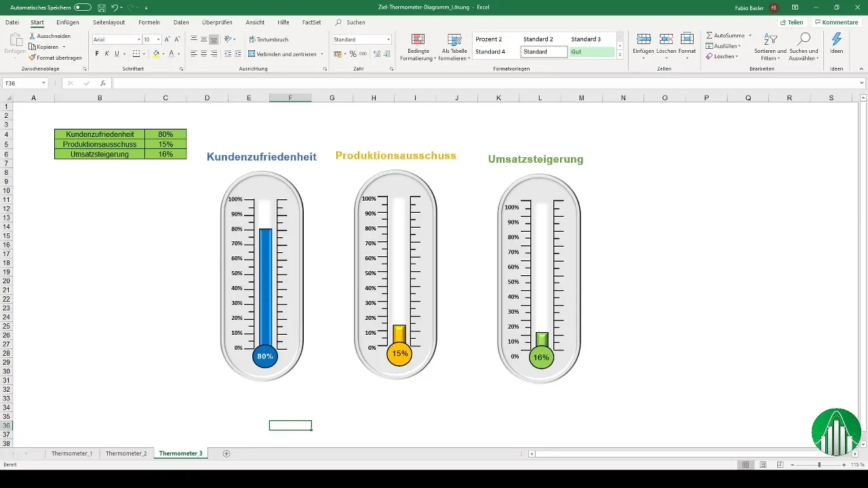Open the Einfügen ribbon tab

click(68, 22)
